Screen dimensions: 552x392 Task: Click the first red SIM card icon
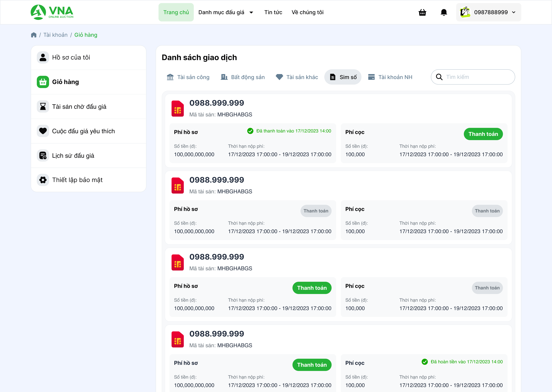coord(178,108)
